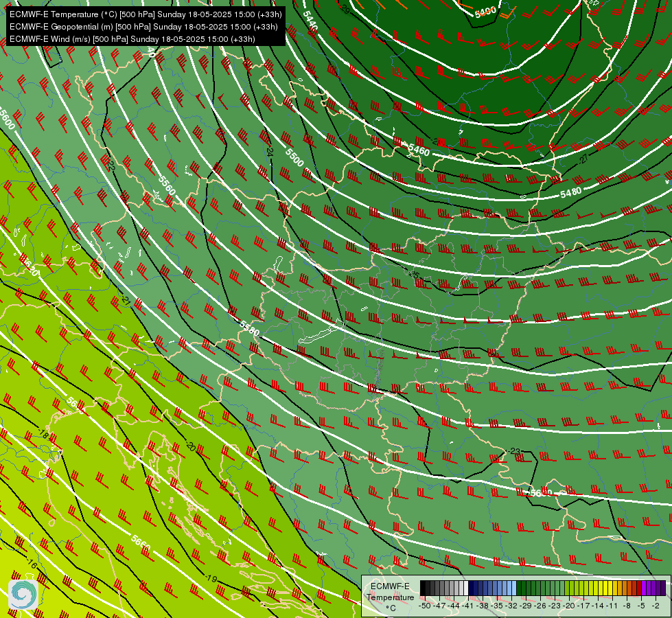672x618 pixels.
Task: Click the -11 legend tick label
Action: point(612,606)
